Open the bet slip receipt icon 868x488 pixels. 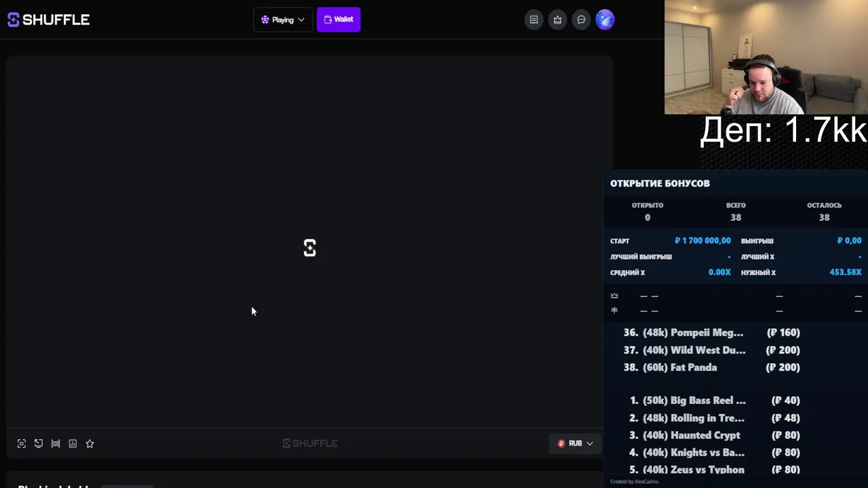click(534, 20)
